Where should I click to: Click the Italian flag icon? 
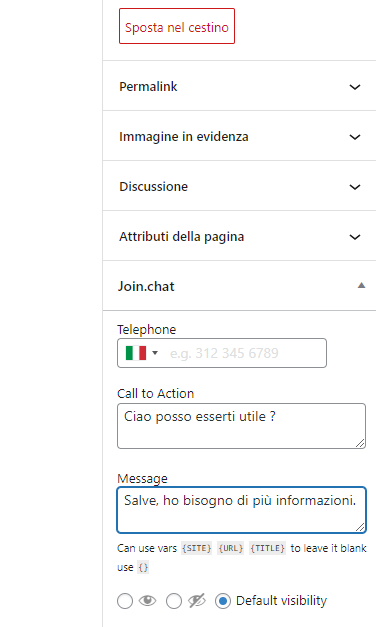(x=136, y=353)
